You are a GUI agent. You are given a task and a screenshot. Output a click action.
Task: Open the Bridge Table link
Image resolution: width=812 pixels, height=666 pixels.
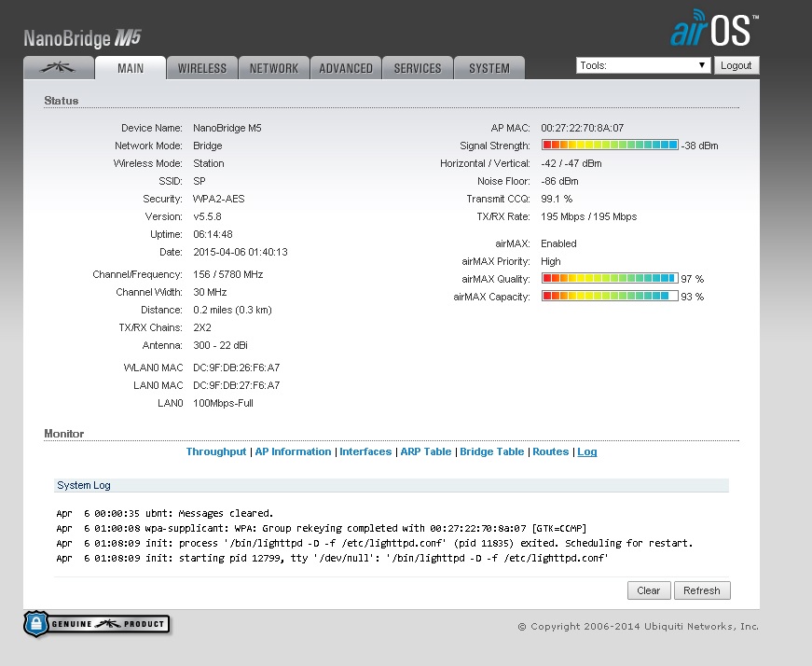pyautogui.click(x=492, y=451)
